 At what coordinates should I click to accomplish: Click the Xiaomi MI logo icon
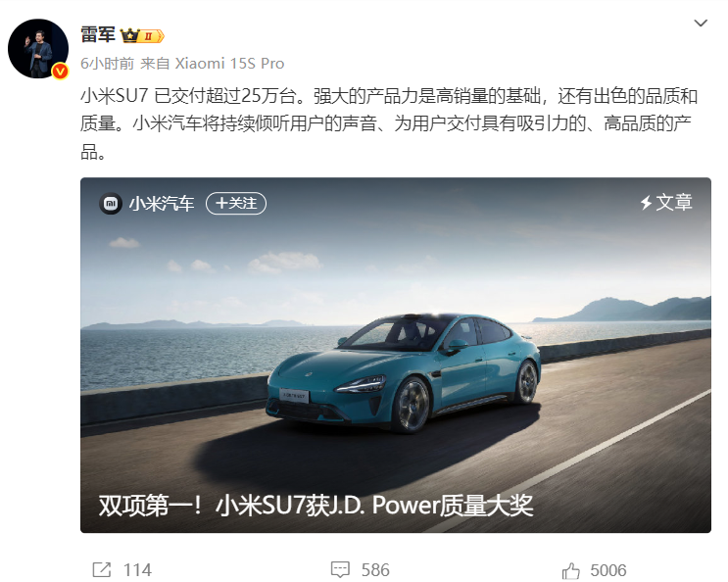(x=111, y=203)
